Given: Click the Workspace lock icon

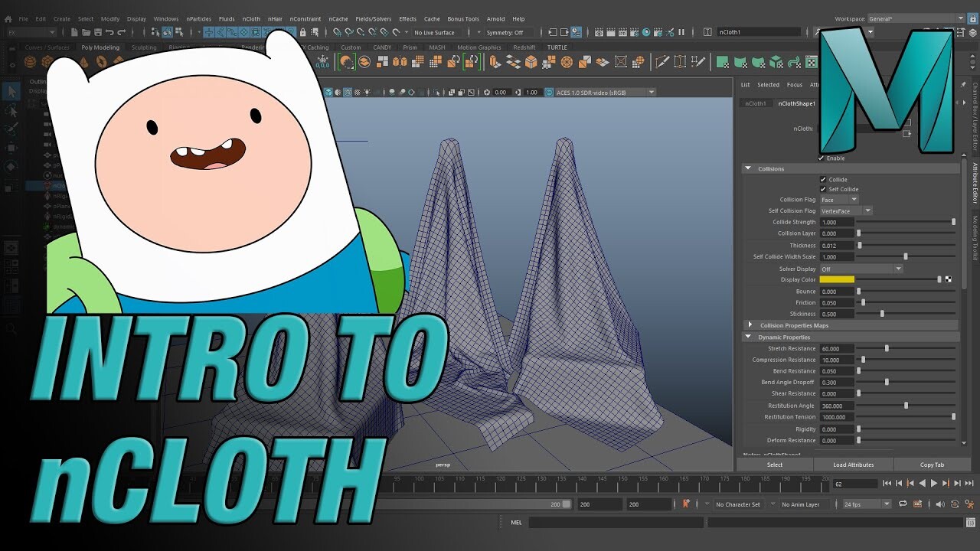Looking at the screenshot, I should pyautogui.click(x=972, y=18).
